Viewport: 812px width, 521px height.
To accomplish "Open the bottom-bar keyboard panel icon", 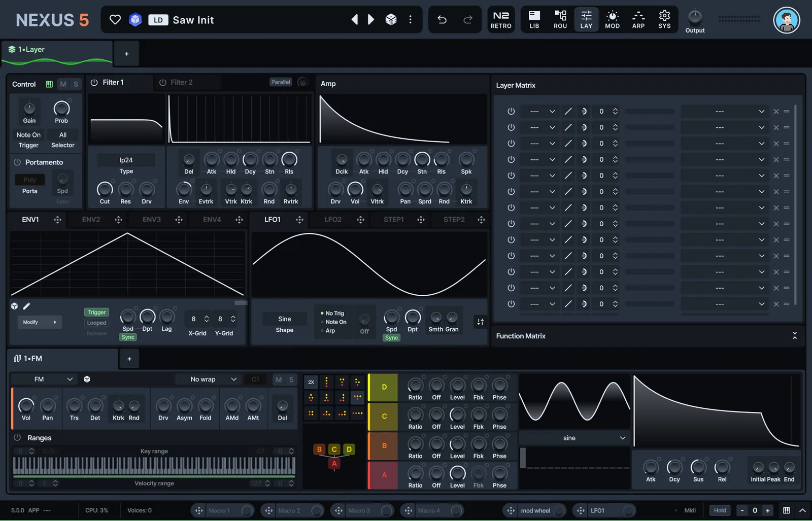I will tap(786, 510).
